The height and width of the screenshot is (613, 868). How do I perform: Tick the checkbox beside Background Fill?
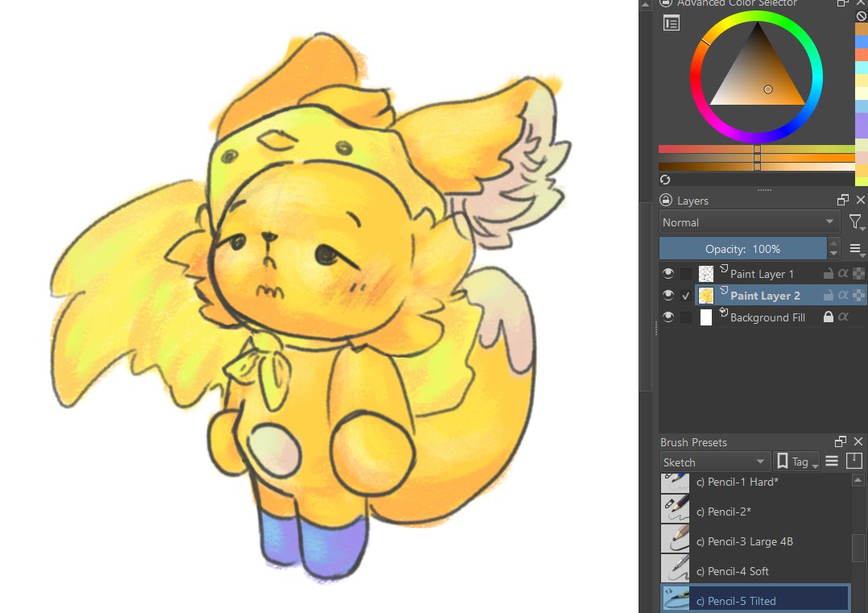point(686,317)
